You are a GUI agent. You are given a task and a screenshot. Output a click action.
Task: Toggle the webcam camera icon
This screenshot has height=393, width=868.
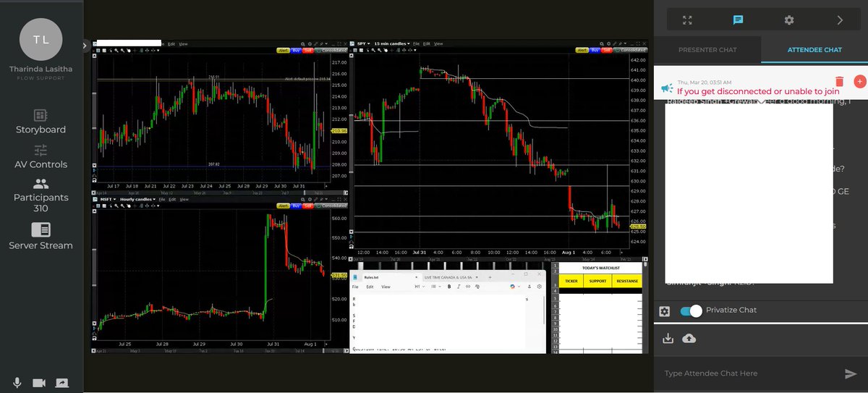click(x=39, y=382)
